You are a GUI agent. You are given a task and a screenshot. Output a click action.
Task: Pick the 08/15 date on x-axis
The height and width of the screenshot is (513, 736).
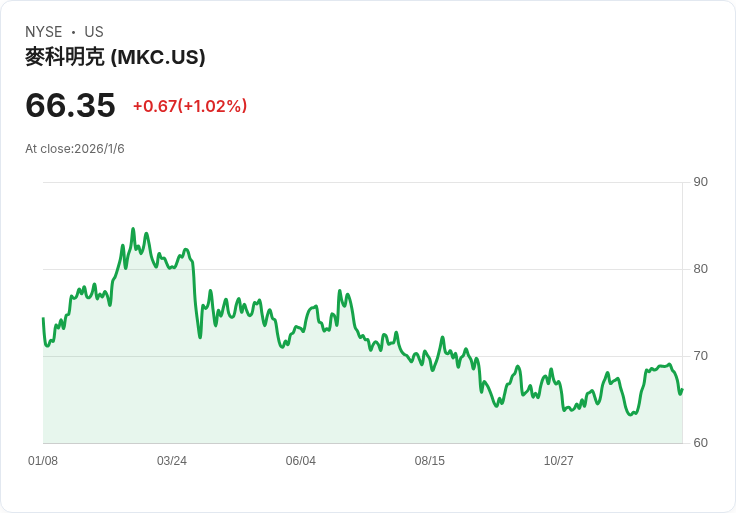coord(430,461)
